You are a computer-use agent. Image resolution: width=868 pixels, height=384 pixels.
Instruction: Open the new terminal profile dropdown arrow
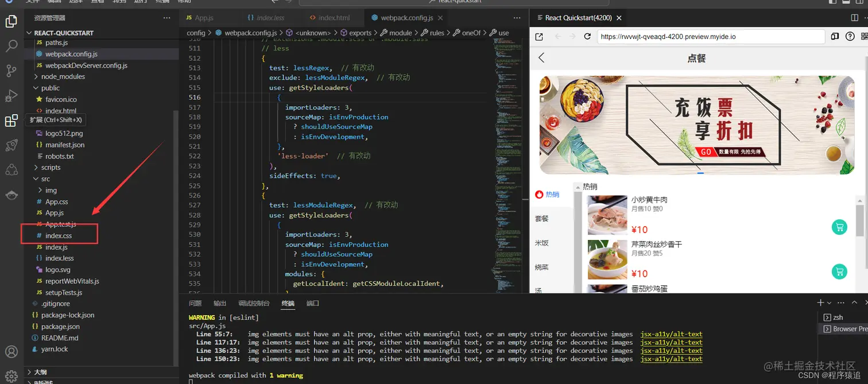tap(829, 302)
